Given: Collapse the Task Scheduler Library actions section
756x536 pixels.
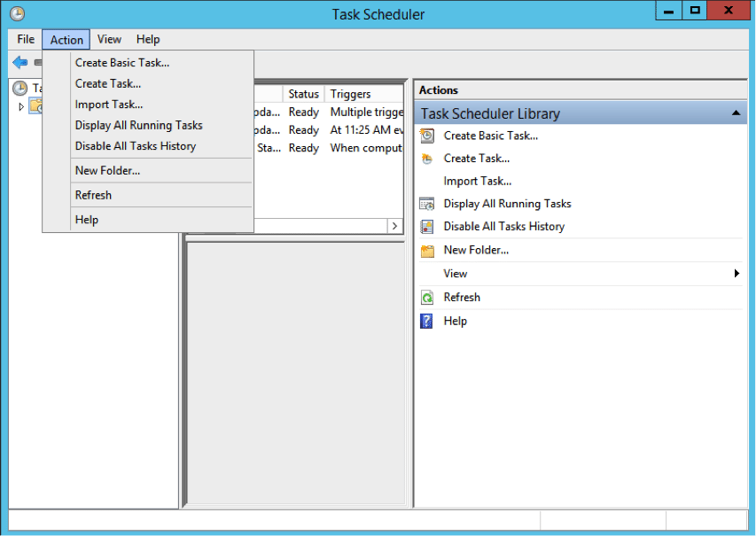Looking at the screenshot, I should (x=736, y=113).
